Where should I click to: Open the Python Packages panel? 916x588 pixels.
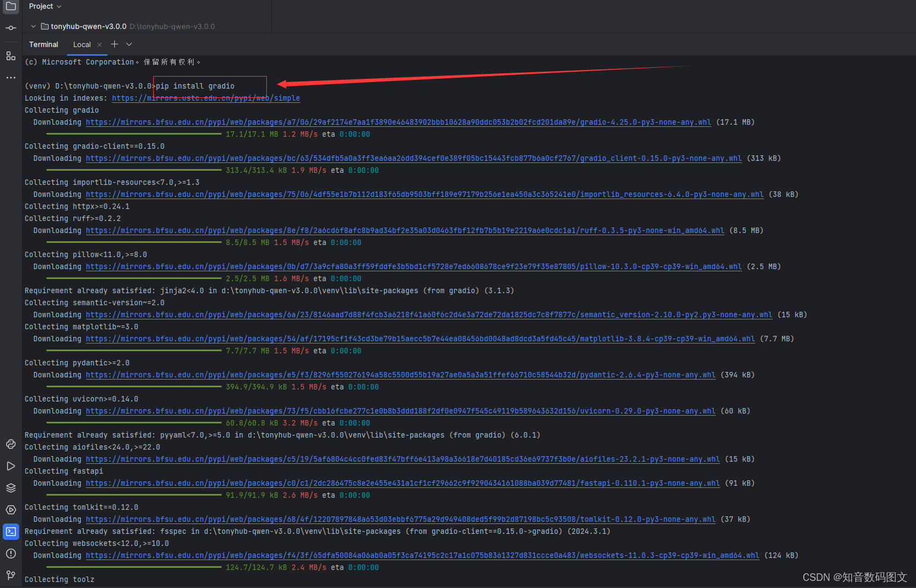point(10,487)
